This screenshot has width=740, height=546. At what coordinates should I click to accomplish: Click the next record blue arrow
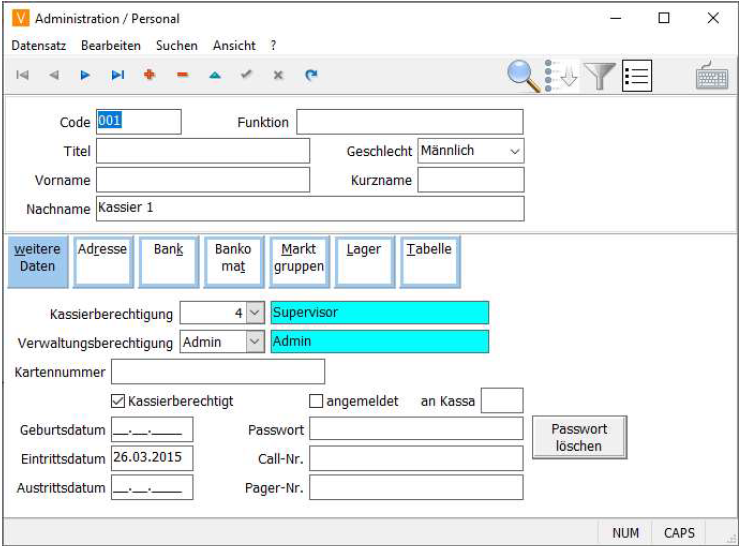click(x=86, y=75)
